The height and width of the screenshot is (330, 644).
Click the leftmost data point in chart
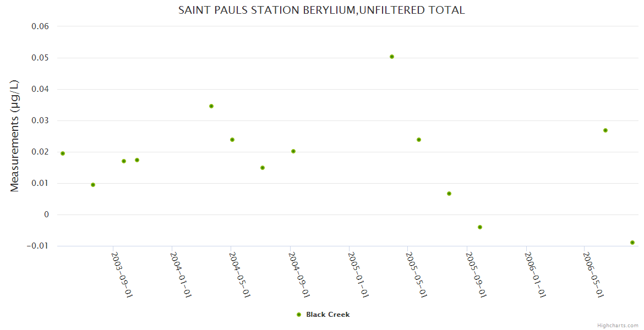click(x=63, y=153)
